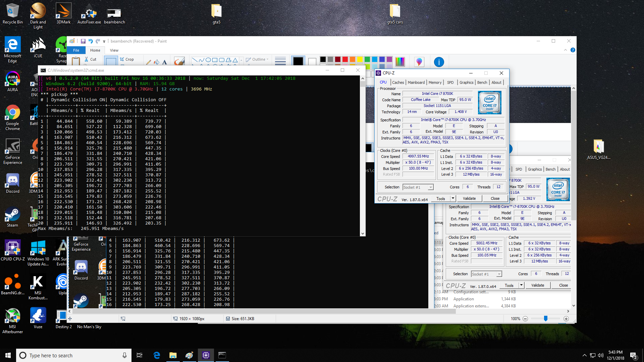Open the Bench tab in the front CPU-Z window

tap(482, 82)
